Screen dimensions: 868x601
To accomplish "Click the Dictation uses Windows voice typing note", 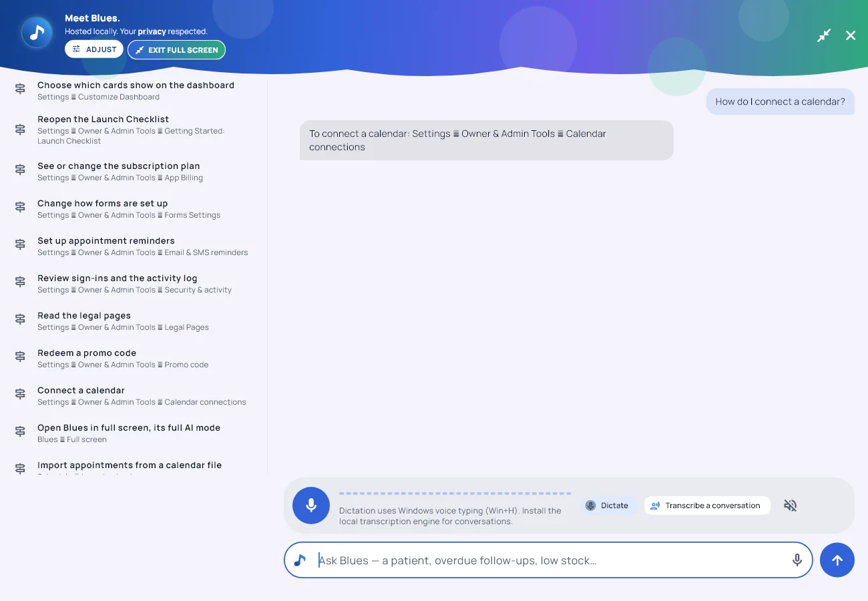I will (451, 516).
